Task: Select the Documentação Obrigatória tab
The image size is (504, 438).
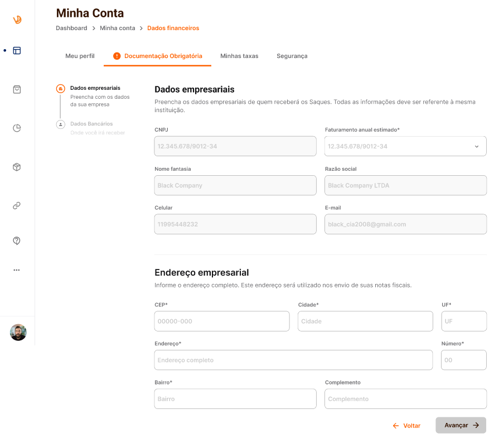Action: (x=157, y=56)
